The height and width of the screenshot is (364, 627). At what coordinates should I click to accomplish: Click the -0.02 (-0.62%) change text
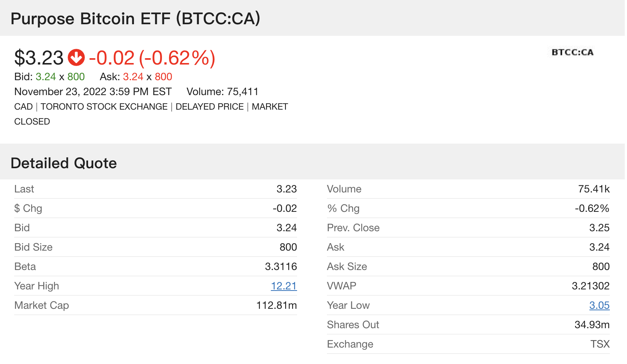click(152, 58)
